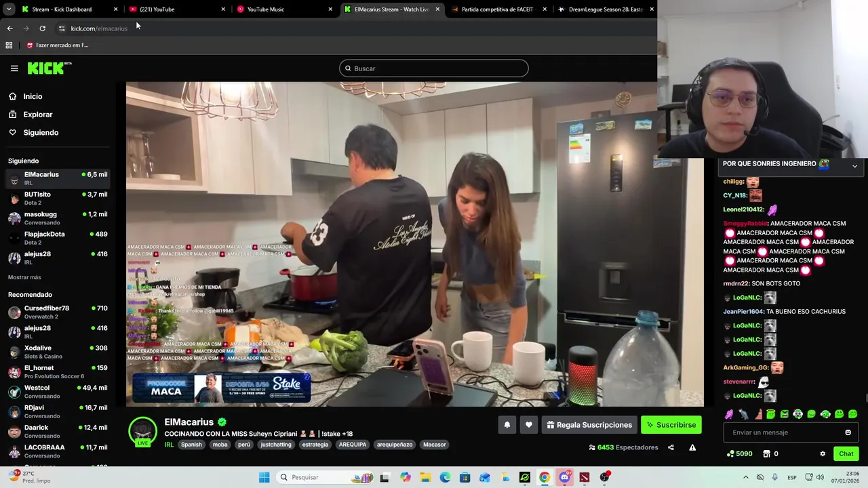
Task: Click the site information icon
Action: 62,28
